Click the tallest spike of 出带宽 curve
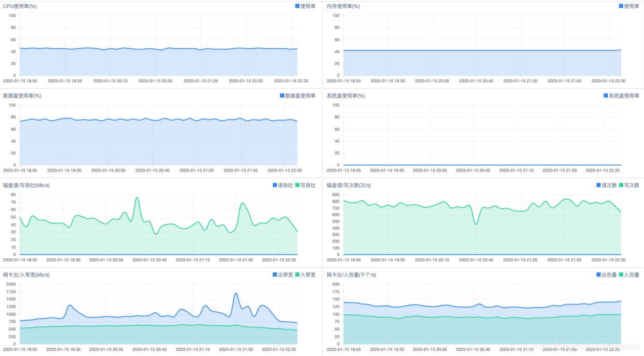The image size is (644, 356). [x=236, y=293]
